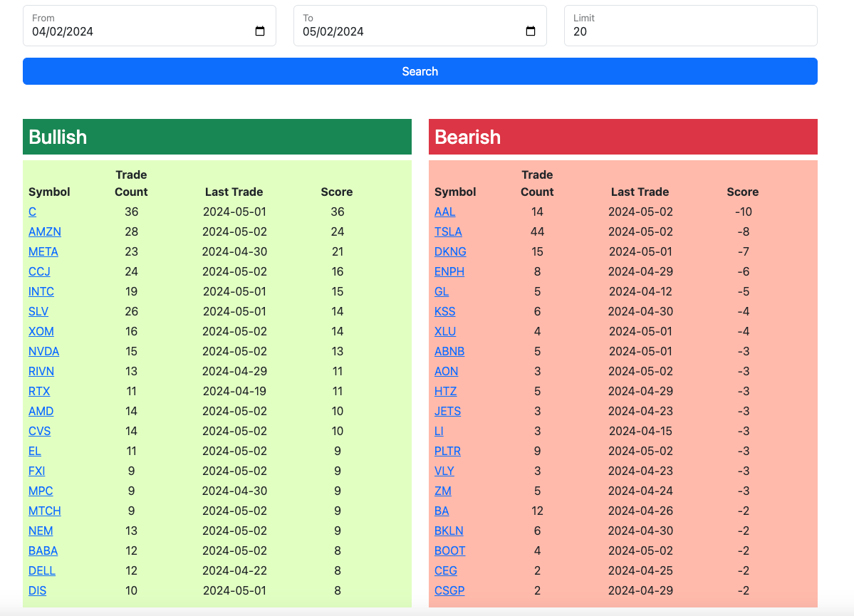The image size is (854, 616).
Task: Open the MPC symbol link
Action: 41,491
